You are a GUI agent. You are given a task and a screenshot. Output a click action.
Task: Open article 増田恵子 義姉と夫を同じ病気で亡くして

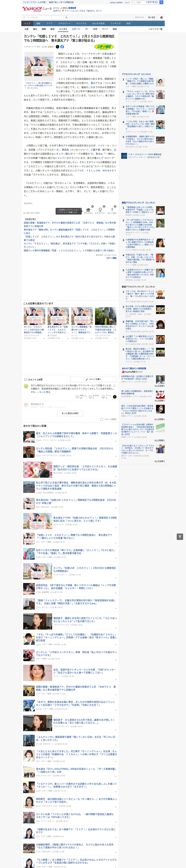click(85, 620)
